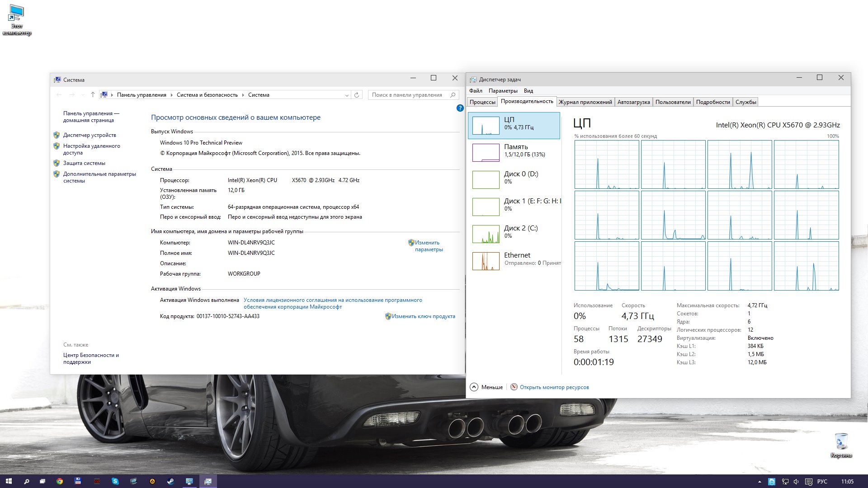Click the control panel search field
Image resolution: width=868 pixels, height=488 pixels.
click(x=407, y=95)
